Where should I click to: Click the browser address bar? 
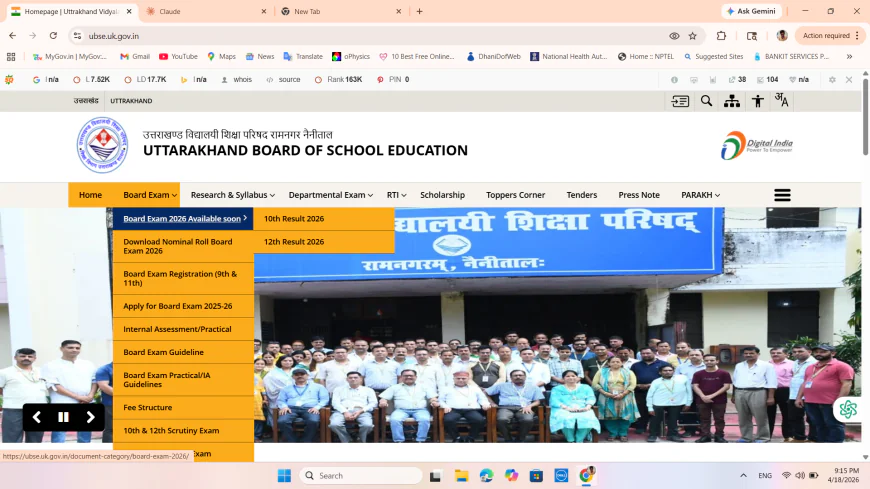(370, 36)
